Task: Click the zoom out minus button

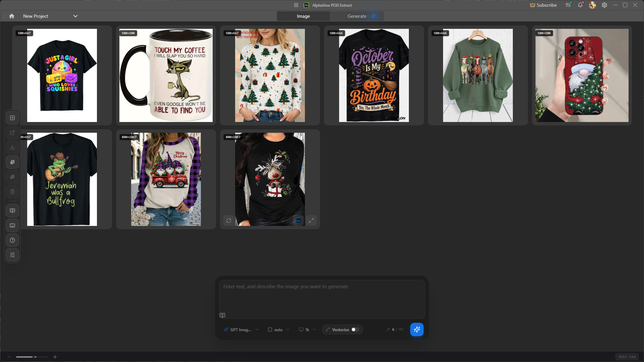Action: click(x=9, y=357)
